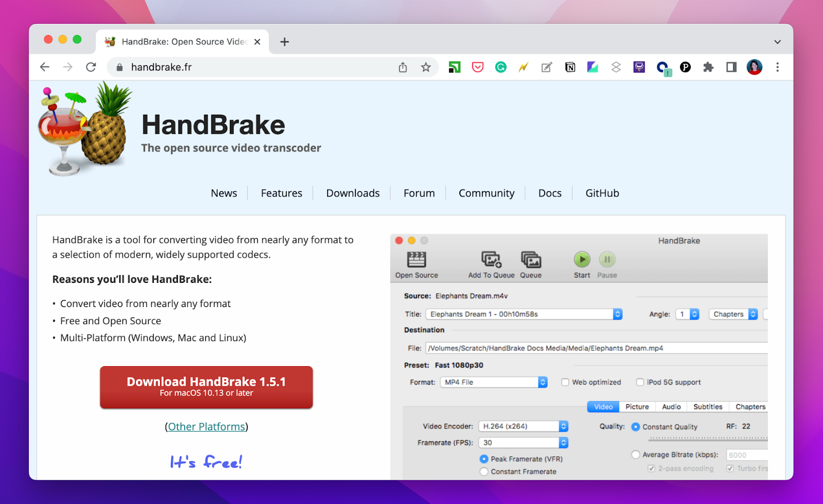
Task: Open the Angle stepper dropdown
Action: [687, 314]
